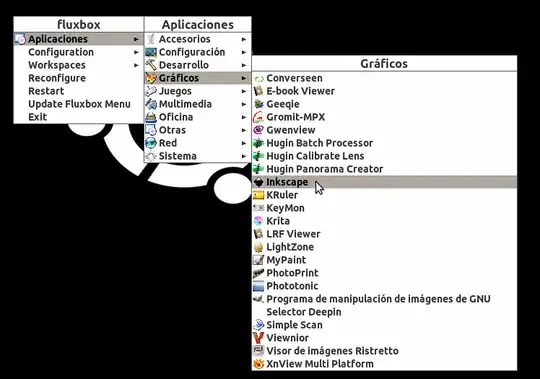Click the GIMP icon beside Programa de manipulación
Viewport: 540px width, 379px height.
258,299
